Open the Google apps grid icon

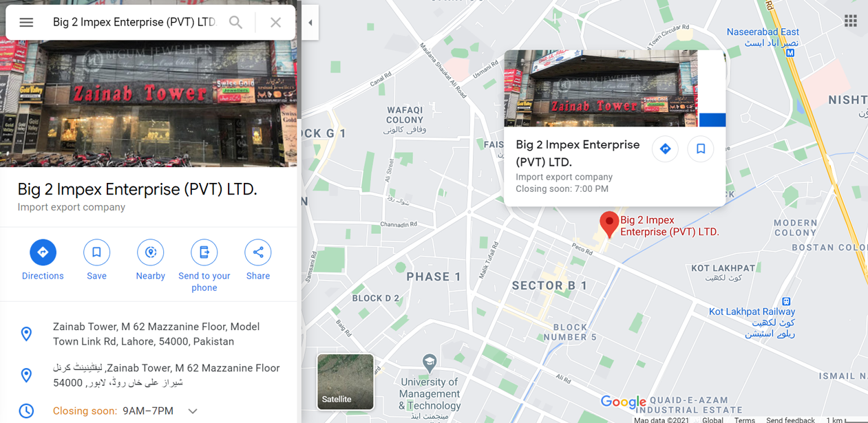[851, 21]
